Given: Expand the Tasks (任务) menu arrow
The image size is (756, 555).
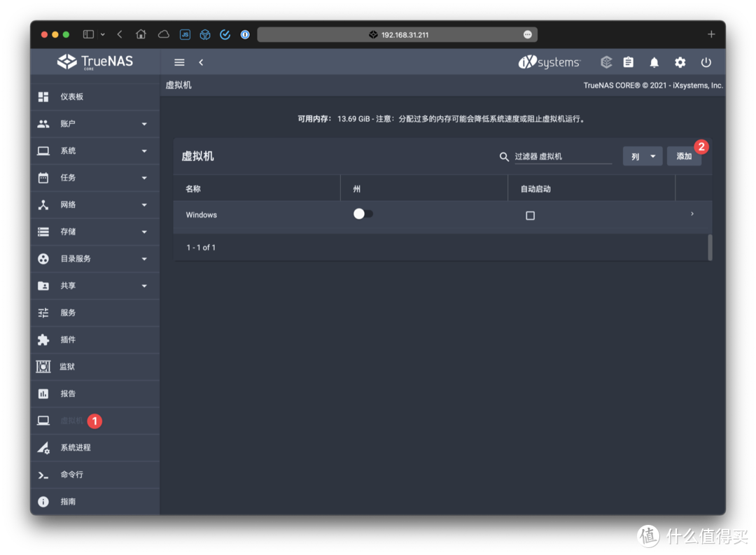Looking at the screenshot, I should [x=144, y=178].
